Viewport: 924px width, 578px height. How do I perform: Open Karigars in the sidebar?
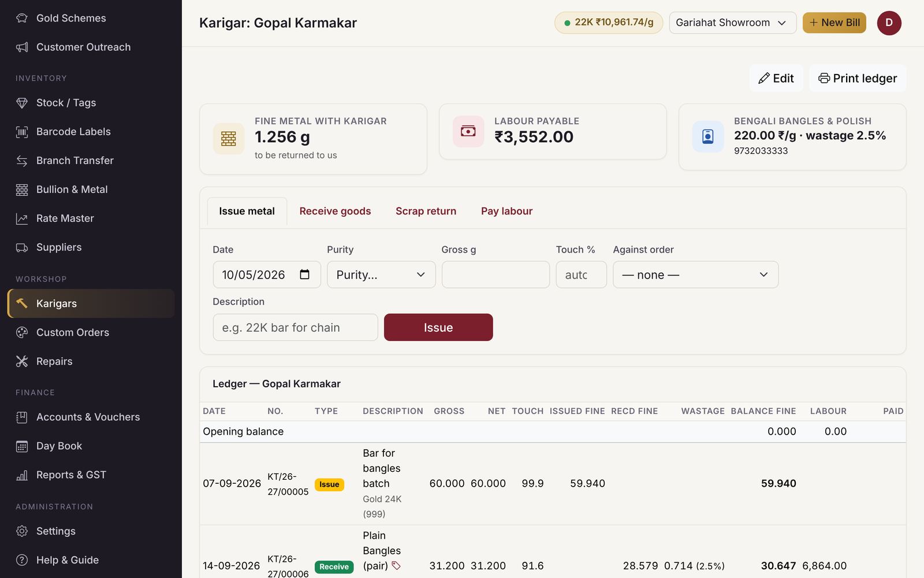pyautogui.click(x=91, y=303)
